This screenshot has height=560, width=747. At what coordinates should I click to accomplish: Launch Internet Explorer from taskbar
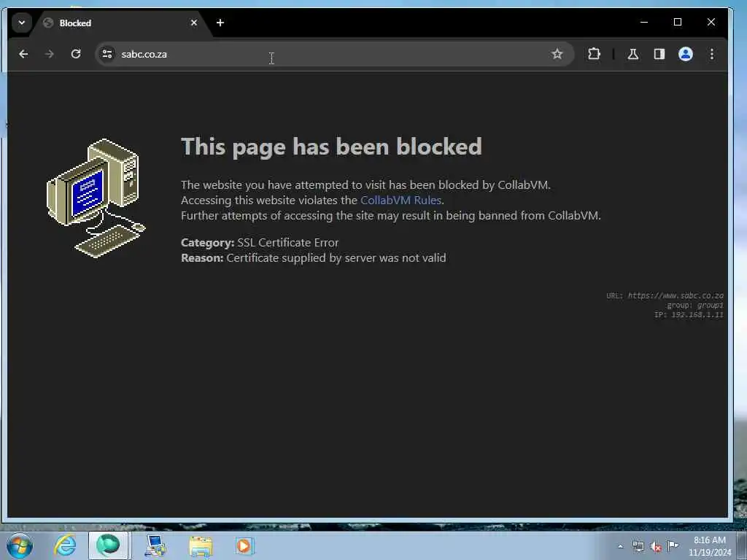[x=65, y=545]
